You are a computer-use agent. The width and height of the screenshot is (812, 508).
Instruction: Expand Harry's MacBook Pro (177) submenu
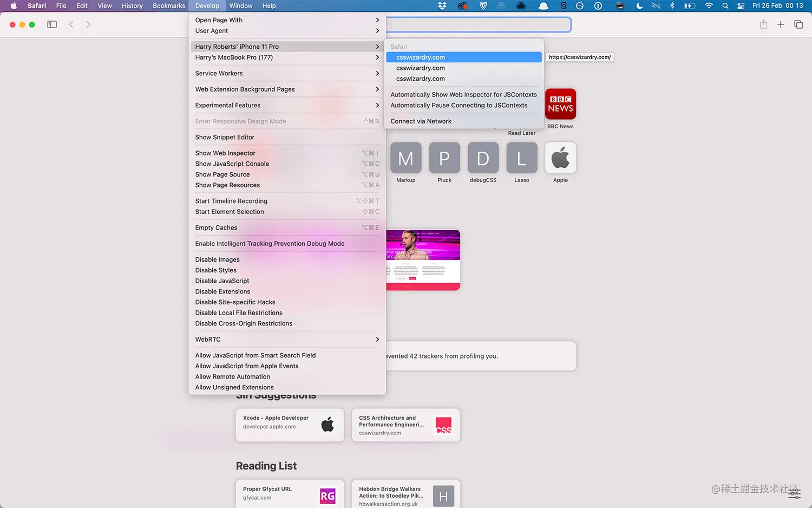coord(287,57)
